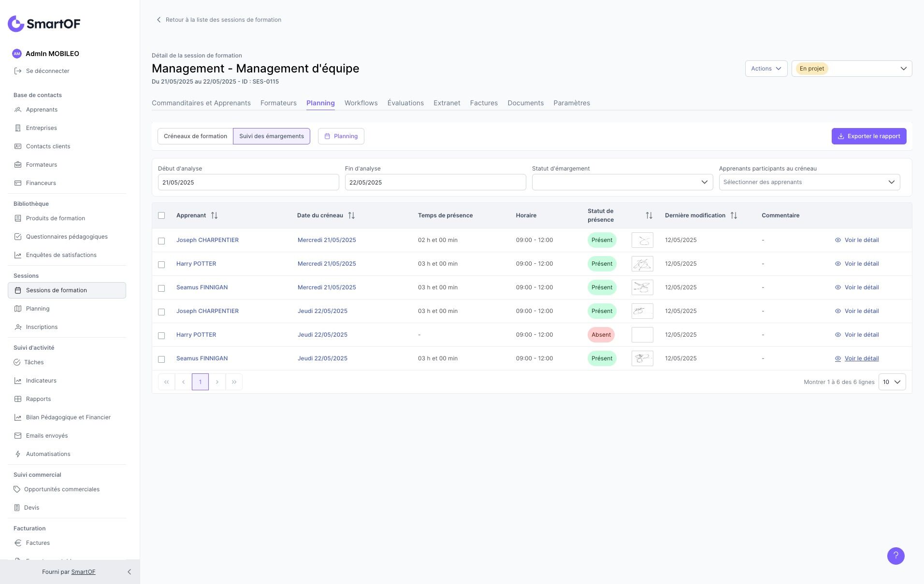Click the Apprenant column sort icon
The width and height of the screenshot is (924, 584).
pyautogui.click(x=214, y=215)
